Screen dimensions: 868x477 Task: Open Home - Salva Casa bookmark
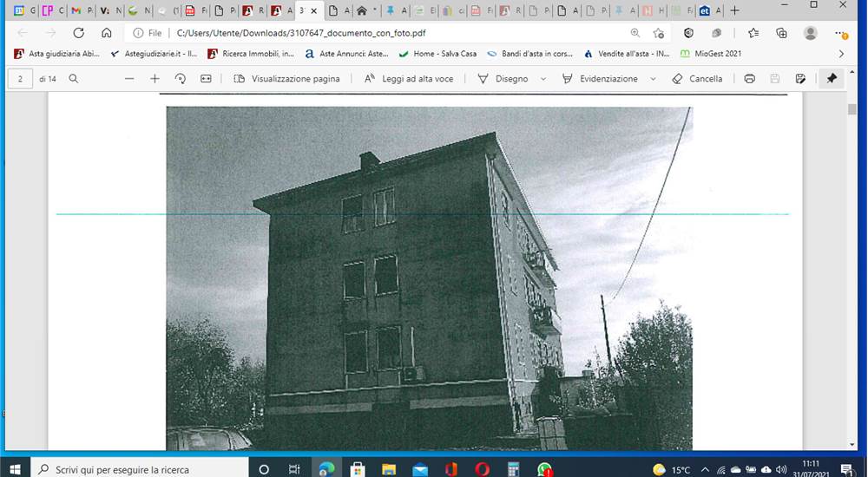(x=437, y=54)
